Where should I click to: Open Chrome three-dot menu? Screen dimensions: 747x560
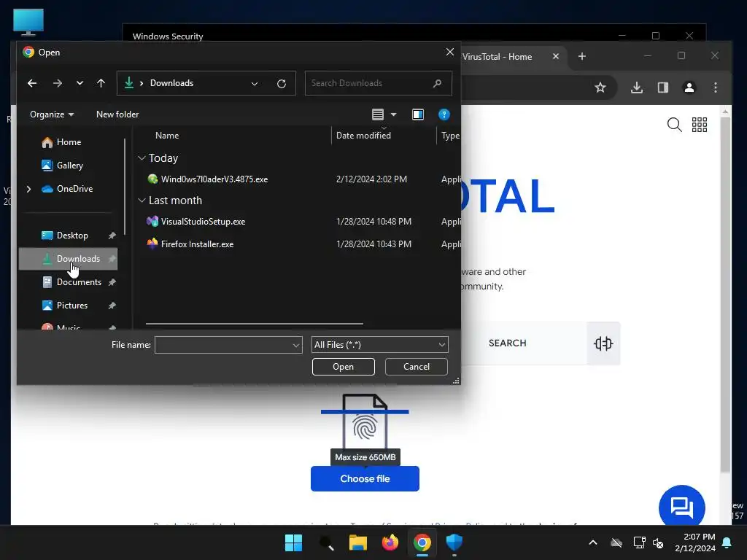715,87
